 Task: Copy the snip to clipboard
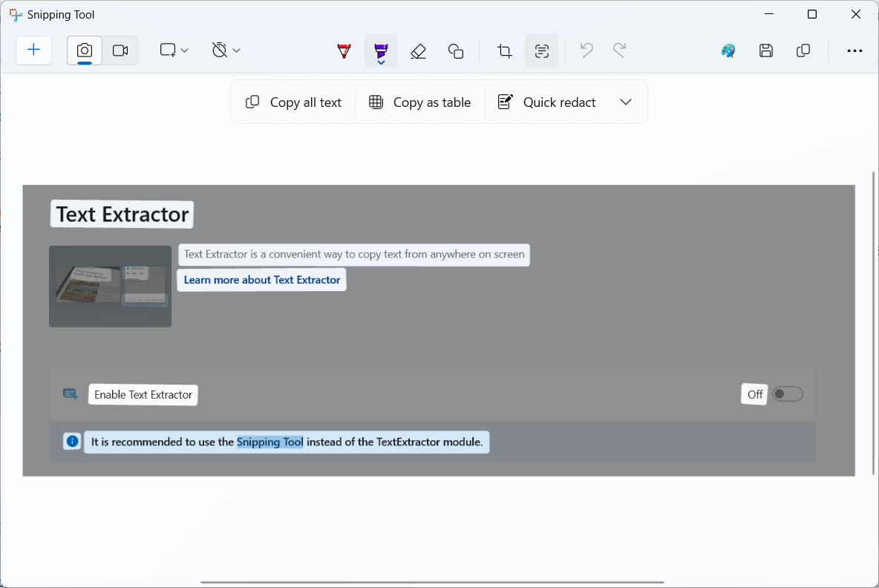point(803,50)
